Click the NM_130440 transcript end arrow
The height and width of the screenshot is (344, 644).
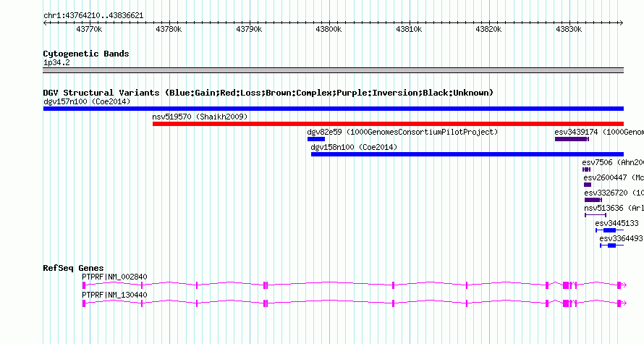tap(624, 303)
